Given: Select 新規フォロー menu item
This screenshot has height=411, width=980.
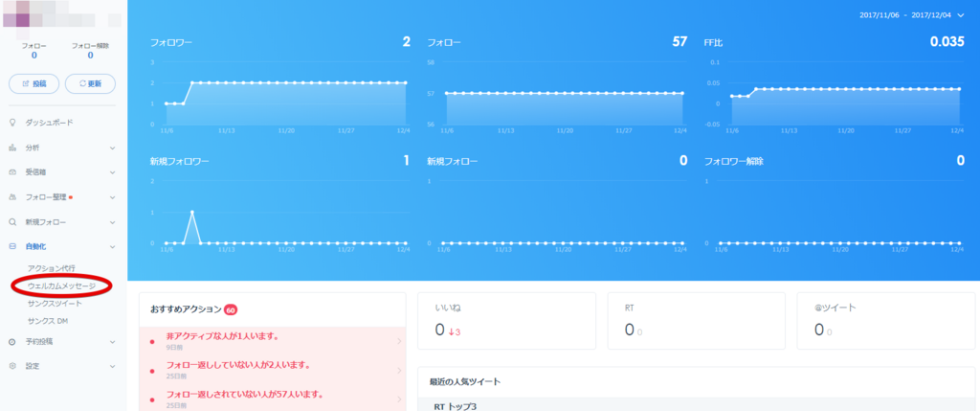Looking at the screenshot, I should [46, 222].
